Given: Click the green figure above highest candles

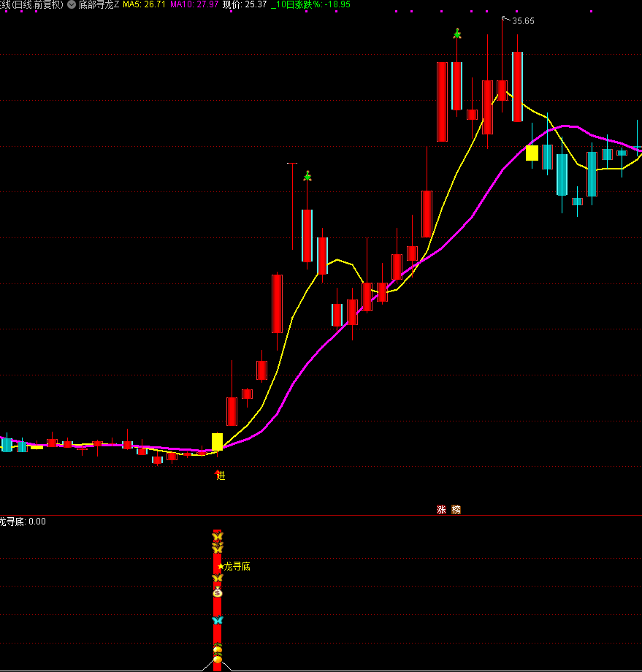Looking at the screenshot, I should 457,33.
